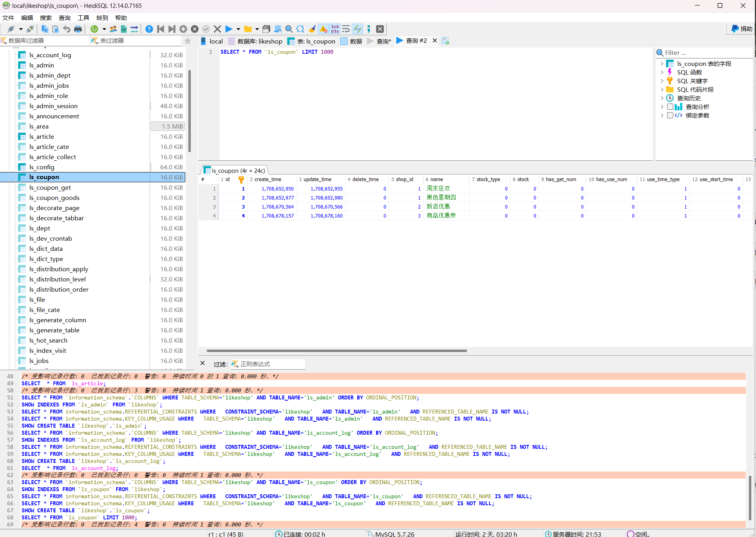756x537 pixels.
Task: Click the Refresh toolbar icon
Action: [x=94, y=29]
